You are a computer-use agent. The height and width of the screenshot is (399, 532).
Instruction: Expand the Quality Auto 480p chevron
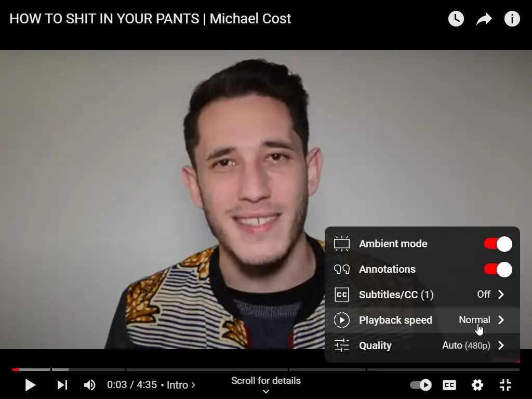coord(501,345)
